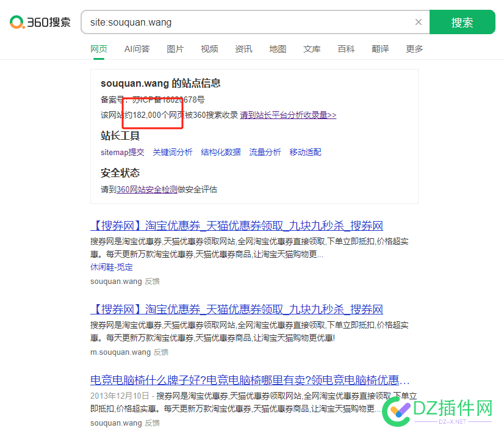The width and height of the screenshot is (504, 436).
Task: Open the 关键词分析 tool link
Action: coord(173,152)
